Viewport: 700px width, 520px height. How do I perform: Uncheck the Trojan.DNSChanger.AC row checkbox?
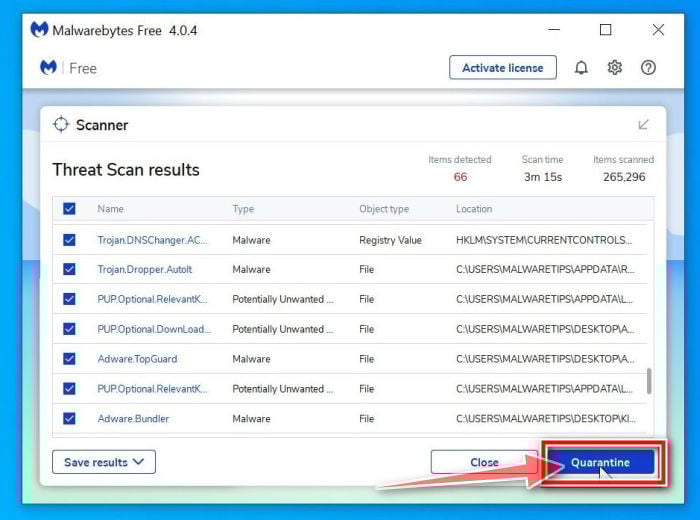pyautogui.click(x=69, y=240)
